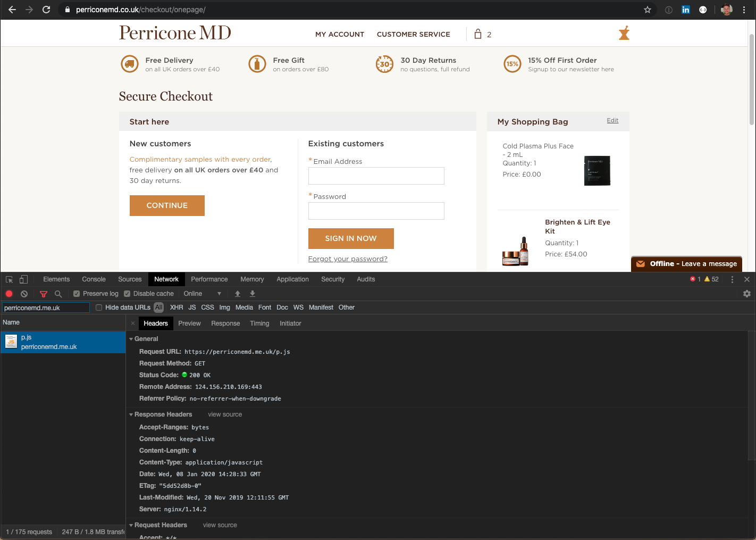Click the yellow warning count indicator

711,279
